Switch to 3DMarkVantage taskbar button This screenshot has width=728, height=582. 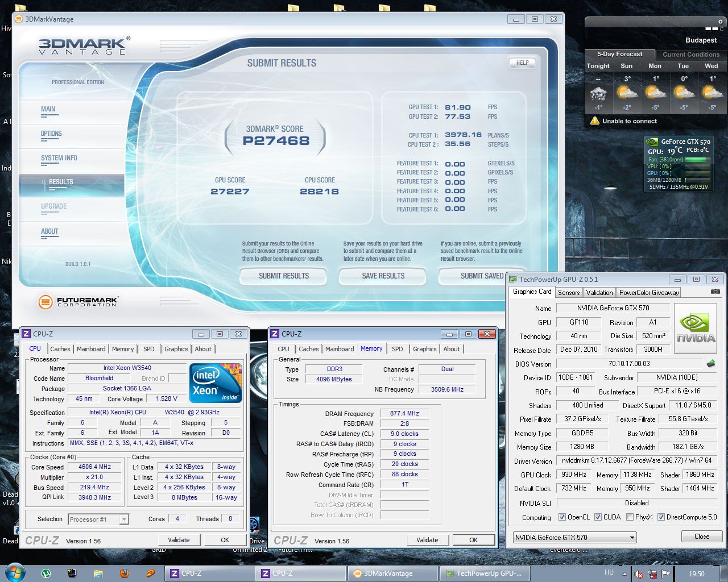tap(392, 573)
